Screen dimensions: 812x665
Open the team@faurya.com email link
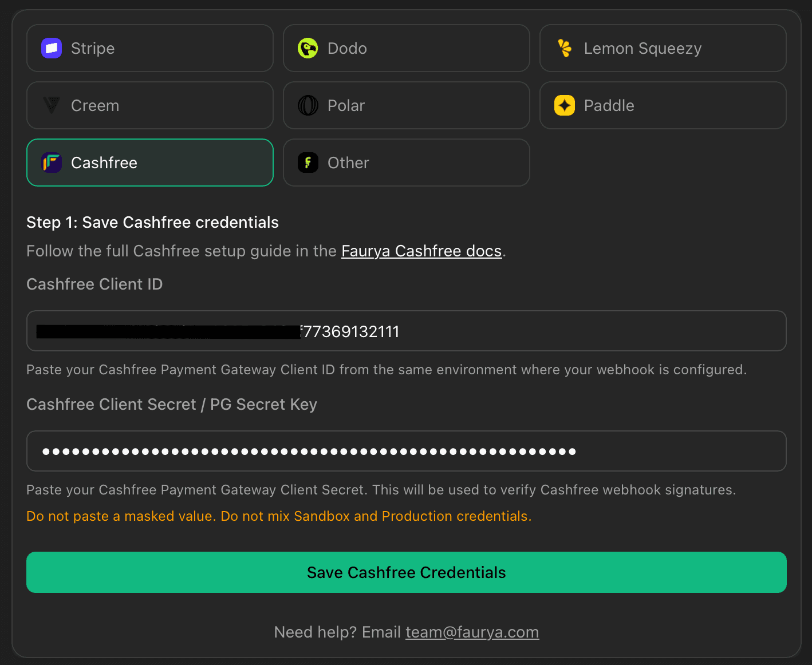pos(472,632)
